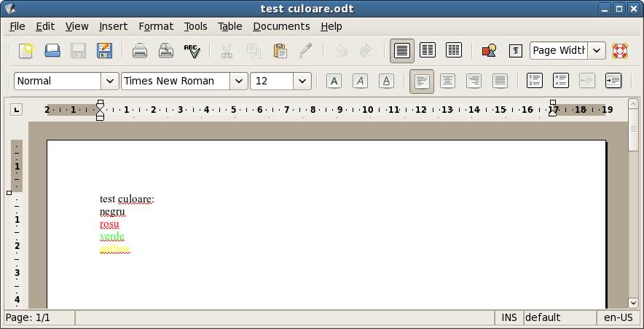Click the Save As icon
The image size is (644, 329).
coord(105,51)
